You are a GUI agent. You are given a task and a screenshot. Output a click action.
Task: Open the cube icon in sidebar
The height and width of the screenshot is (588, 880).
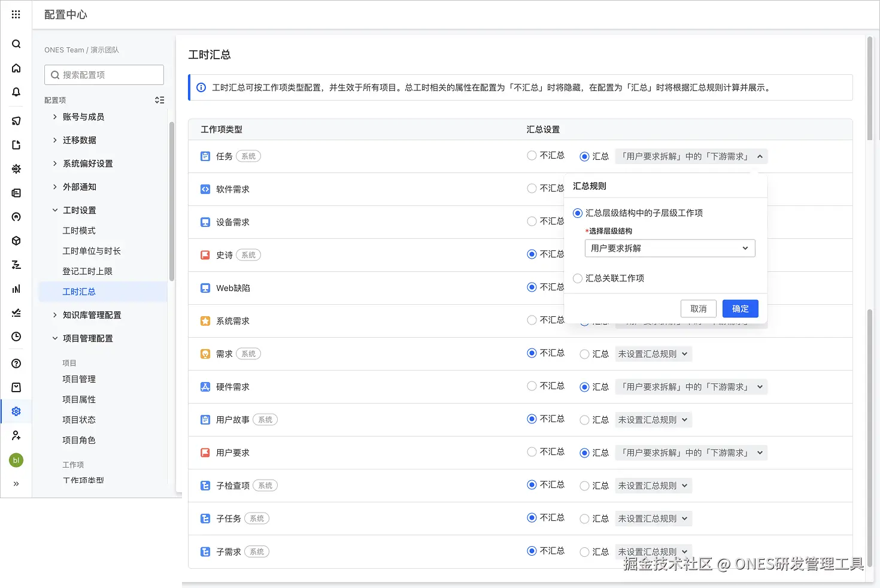(x=16, y=241)
